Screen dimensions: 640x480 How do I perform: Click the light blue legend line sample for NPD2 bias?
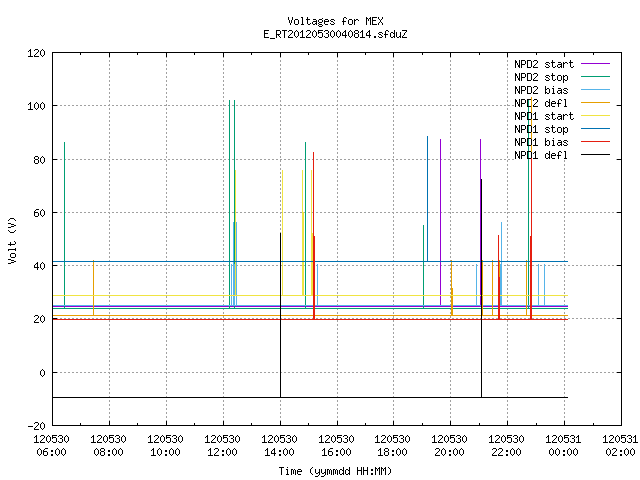coord(595,90)
